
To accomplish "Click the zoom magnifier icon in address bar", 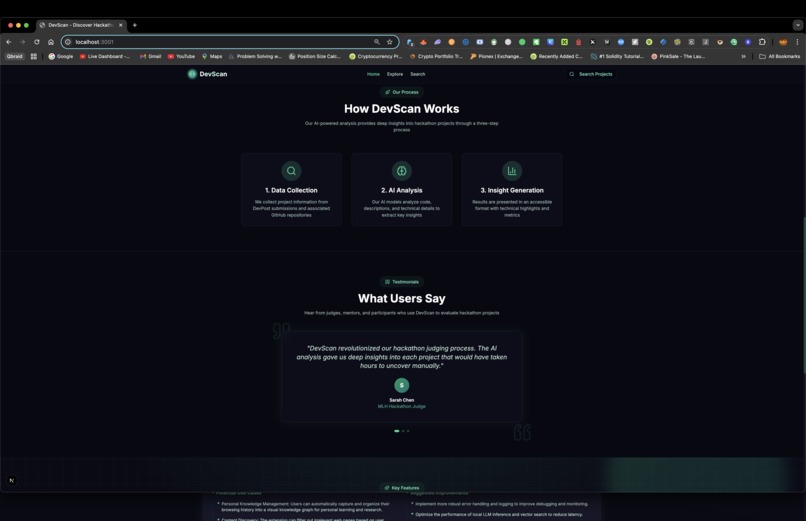I will (377, 42).
